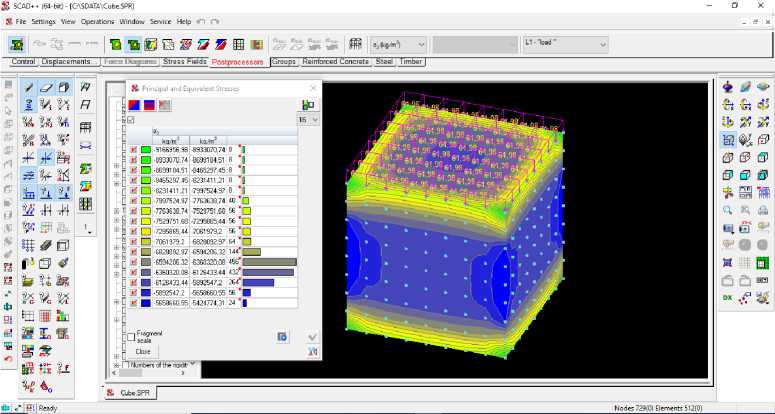Switch to the Timber tab

click(411, 62)
